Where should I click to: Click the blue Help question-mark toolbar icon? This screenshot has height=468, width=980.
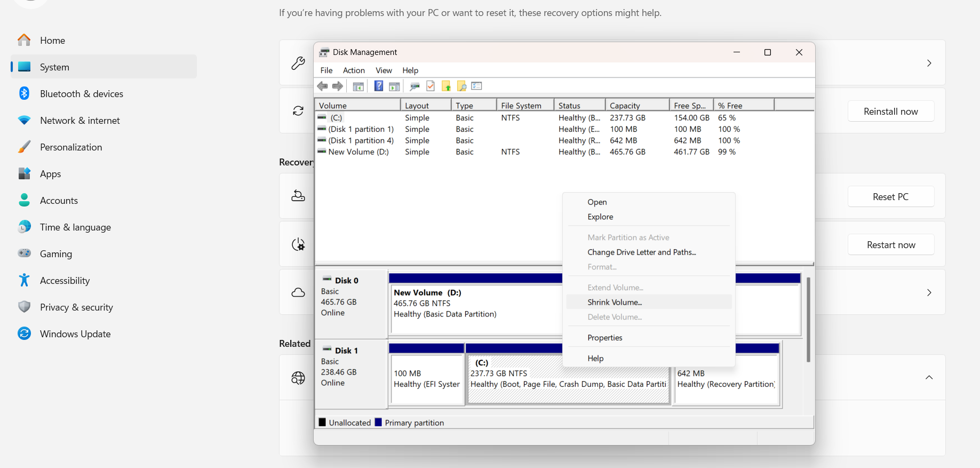point(378,86)
